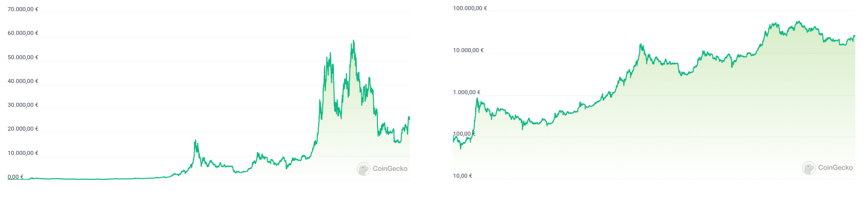
Task: Select the 1.000,00 € label on the log chart
Action: point(467,93)
